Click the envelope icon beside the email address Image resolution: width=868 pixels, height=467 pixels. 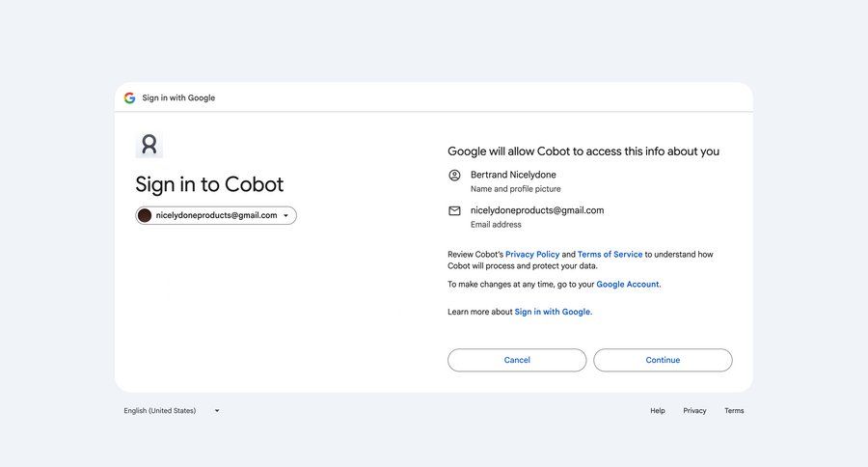click(454, 210)
